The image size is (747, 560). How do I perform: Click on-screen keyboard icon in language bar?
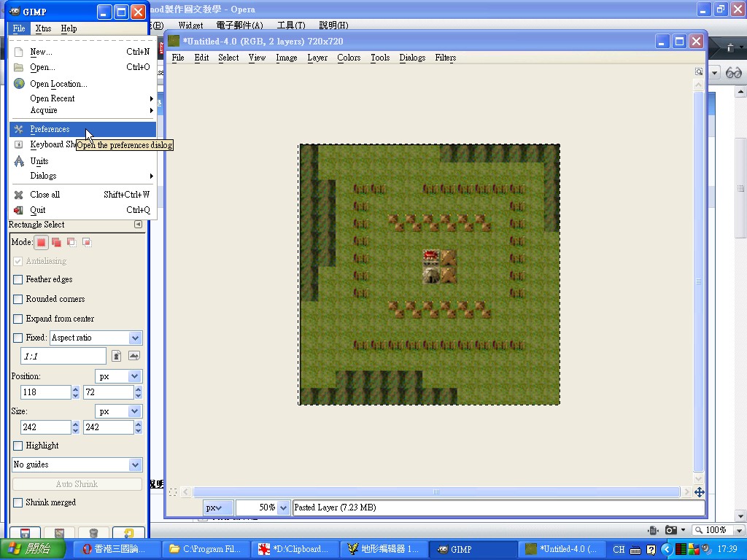(x=635, y=550)
